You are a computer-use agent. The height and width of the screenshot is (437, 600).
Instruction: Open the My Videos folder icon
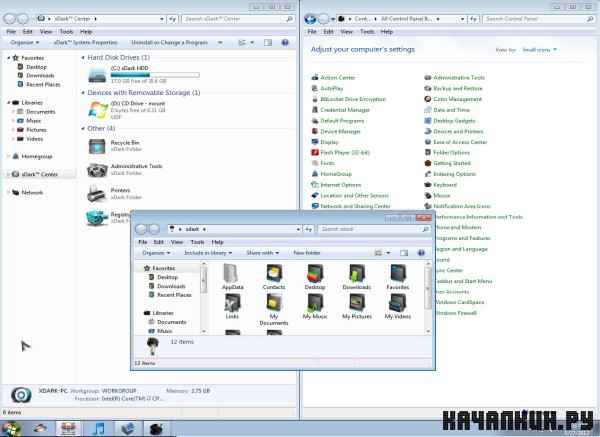coord(398,303)
